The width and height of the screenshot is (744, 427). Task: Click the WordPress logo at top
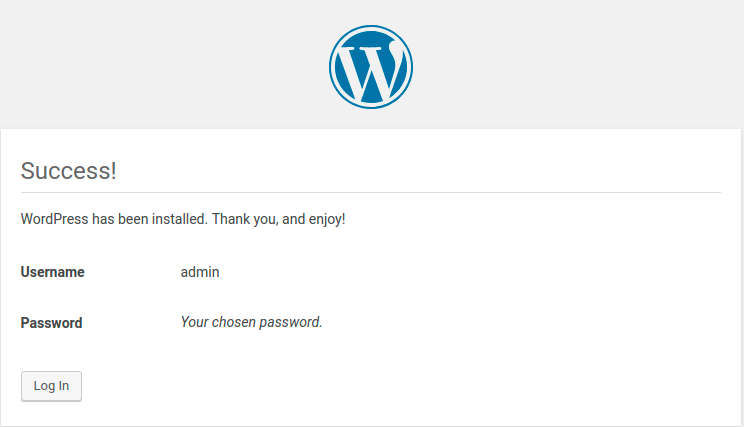pos(371,67)
